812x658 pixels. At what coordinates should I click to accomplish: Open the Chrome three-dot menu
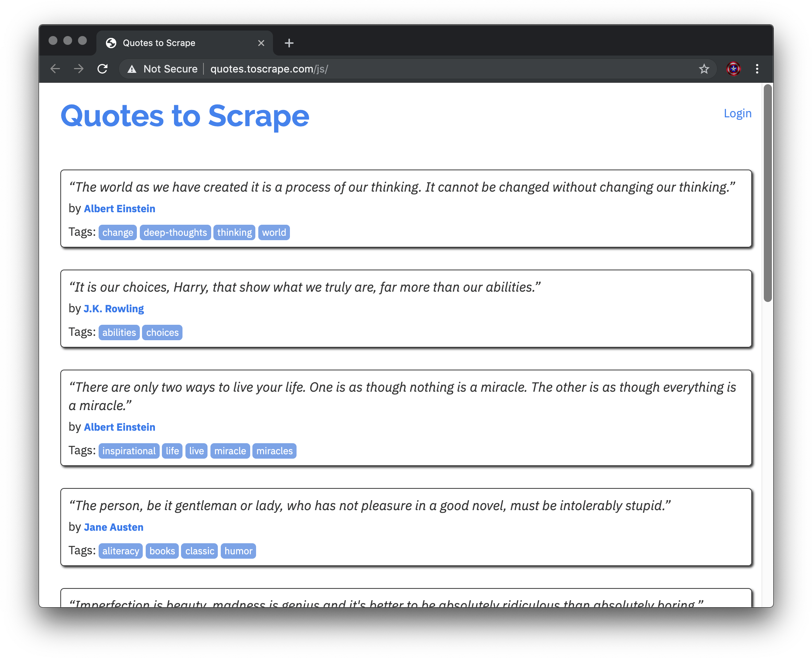tap(757, 69)
